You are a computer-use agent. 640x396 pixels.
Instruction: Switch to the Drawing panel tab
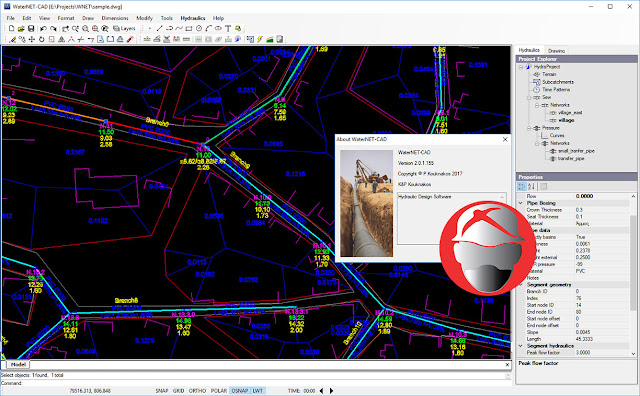556,51
